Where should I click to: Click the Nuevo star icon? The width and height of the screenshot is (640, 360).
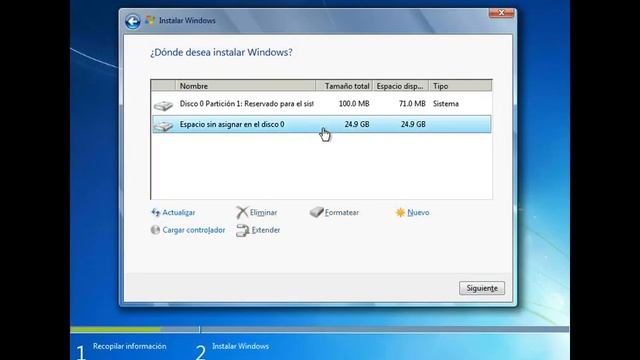[x=400, y=212]
